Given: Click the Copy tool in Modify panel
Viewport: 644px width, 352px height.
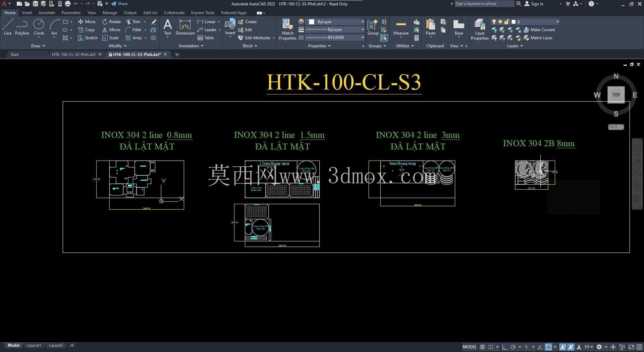Looking at the screenshot, I should click(87, 30).
